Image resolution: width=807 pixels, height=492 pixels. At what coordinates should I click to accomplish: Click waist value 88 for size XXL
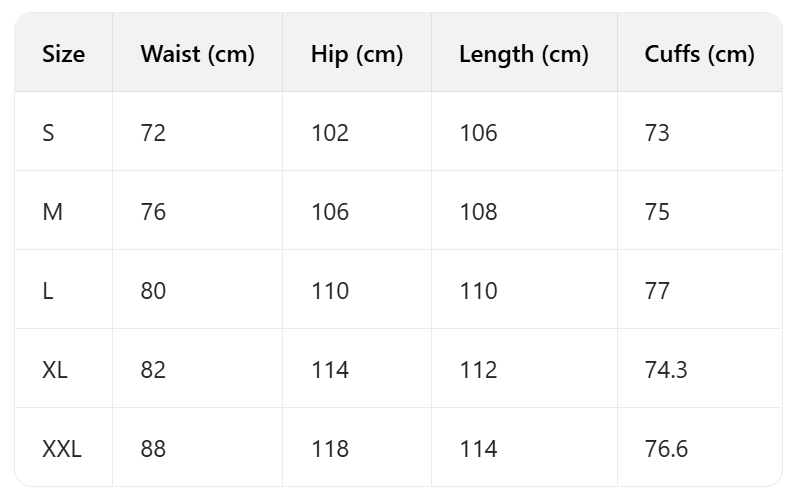point(153,449)
